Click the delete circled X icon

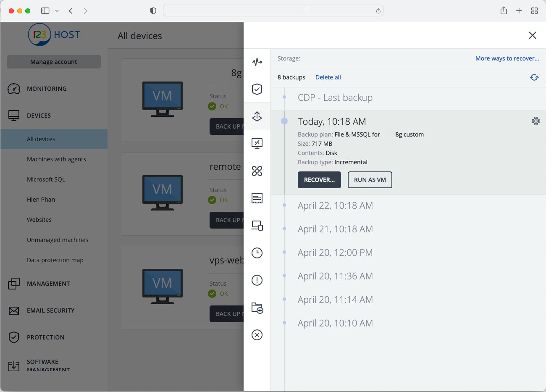[257, 335]
